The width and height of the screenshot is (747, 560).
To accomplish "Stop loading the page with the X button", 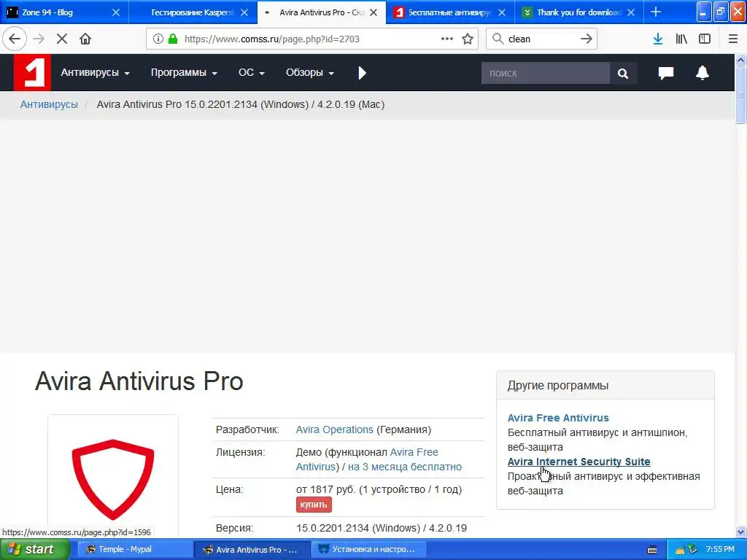I will [62, 39].
